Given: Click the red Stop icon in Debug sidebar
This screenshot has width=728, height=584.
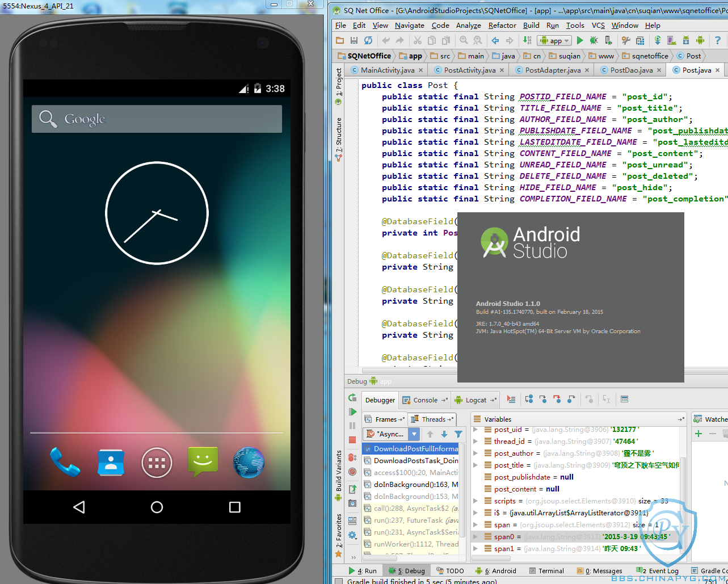Looking at the screenshot, I should (352, 440).
